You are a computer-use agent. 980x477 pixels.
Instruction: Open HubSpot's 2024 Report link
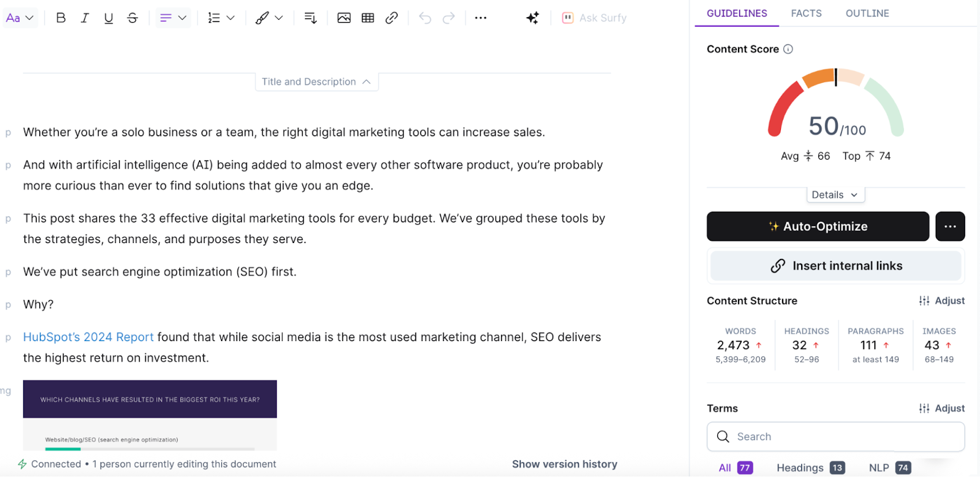point(88,337)
